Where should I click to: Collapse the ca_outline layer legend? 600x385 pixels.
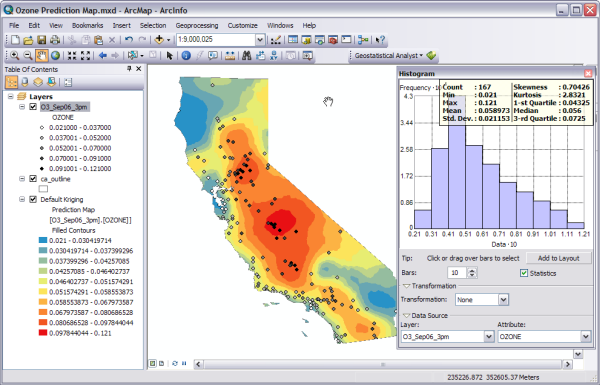[22, 179]
